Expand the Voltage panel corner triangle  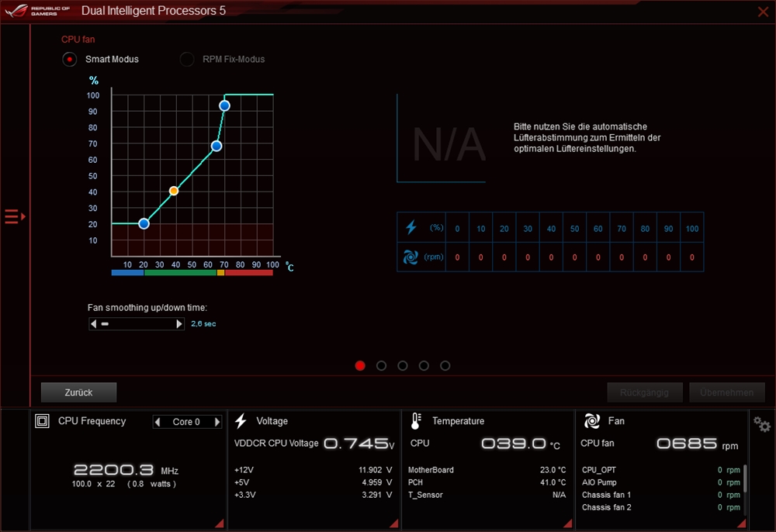[393, 524]
